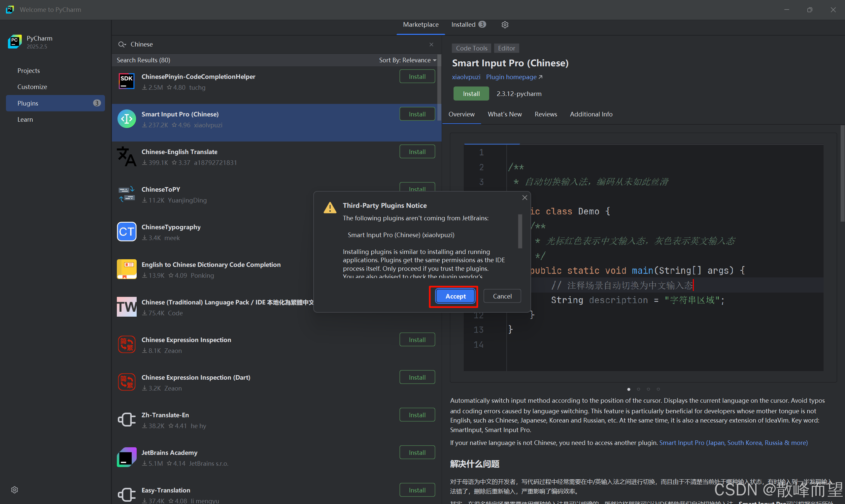
Task: Close the Third-Party Plugins Notice dialog
Action: point(524,198)
